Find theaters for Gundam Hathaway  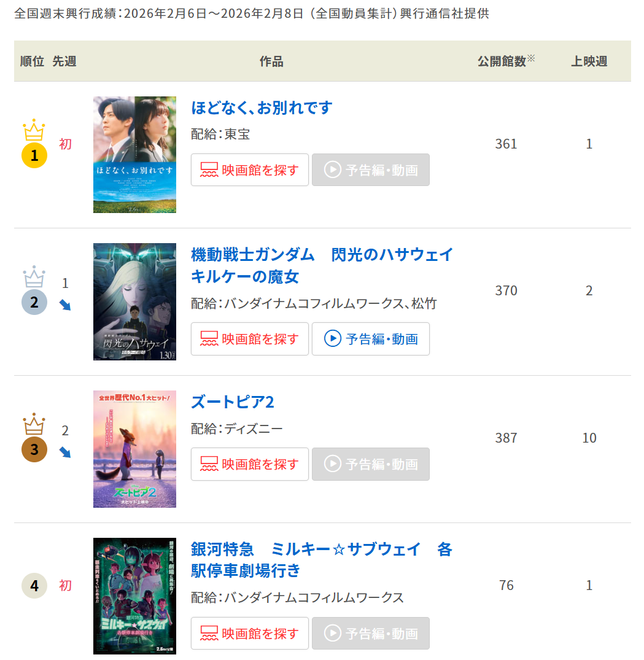point(250,339)
